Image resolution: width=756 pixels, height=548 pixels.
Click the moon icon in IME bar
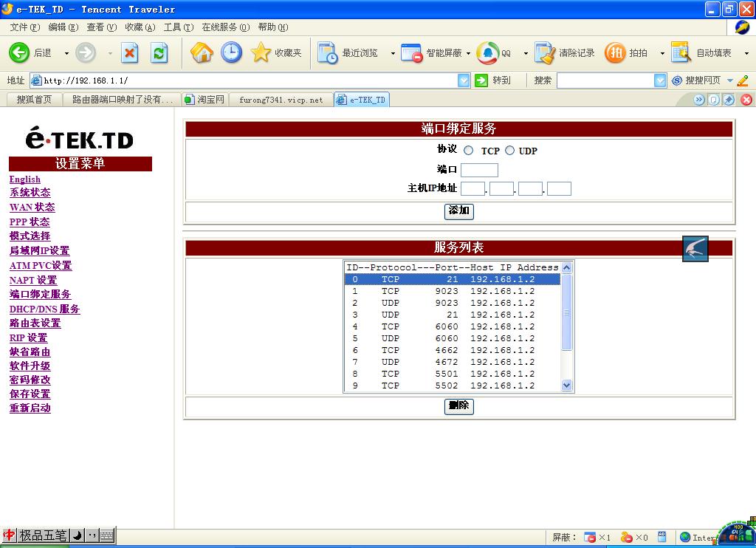pos(77,535)
